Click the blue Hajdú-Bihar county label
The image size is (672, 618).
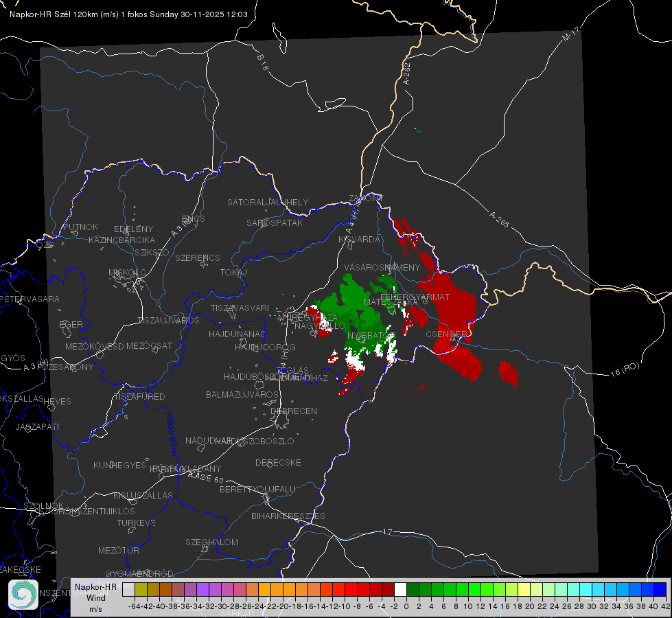click(x=172, y=434)
